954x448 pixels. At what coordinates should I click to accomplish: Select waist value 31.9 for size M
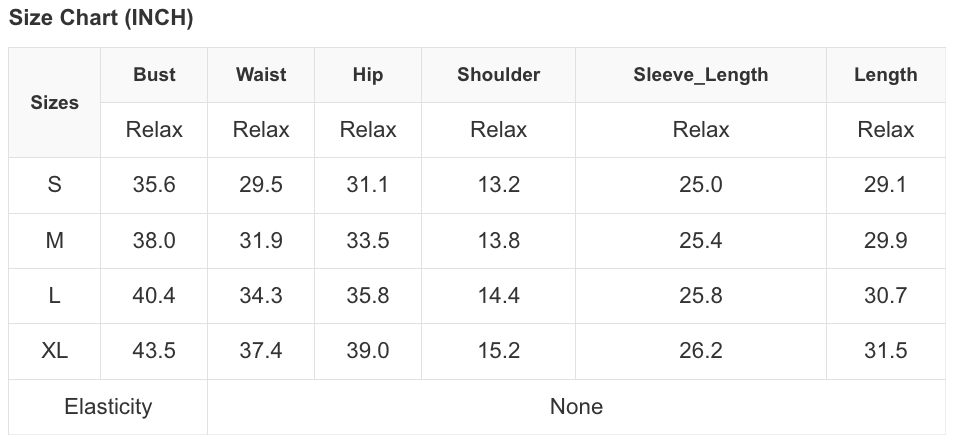[261, 240]
